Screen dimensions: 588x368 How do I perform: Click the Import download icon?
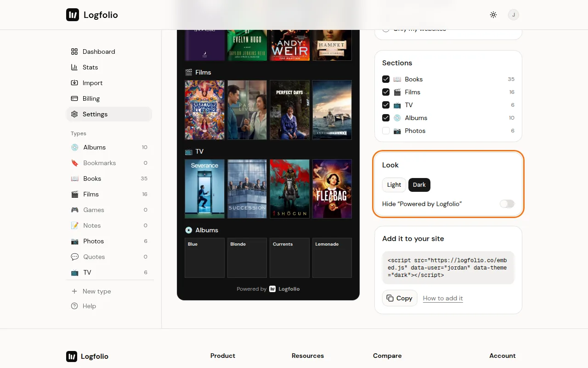tap(74, 83)
